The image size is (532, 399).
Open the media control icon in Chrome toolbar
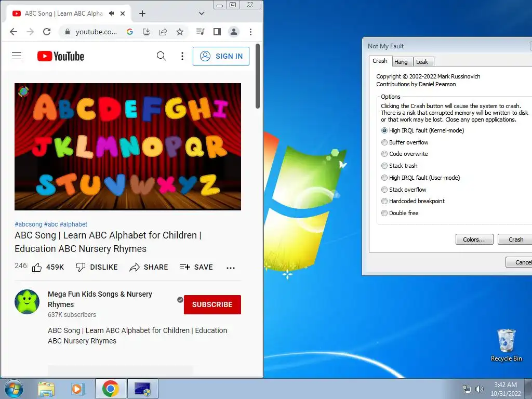(200, 32)
